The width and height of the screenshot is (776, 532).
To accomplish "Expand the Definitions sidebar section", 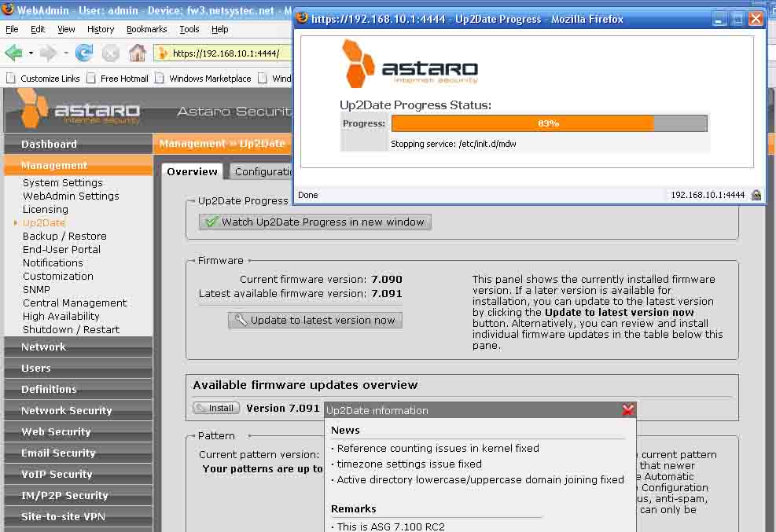I will click(x=78, y=390).
